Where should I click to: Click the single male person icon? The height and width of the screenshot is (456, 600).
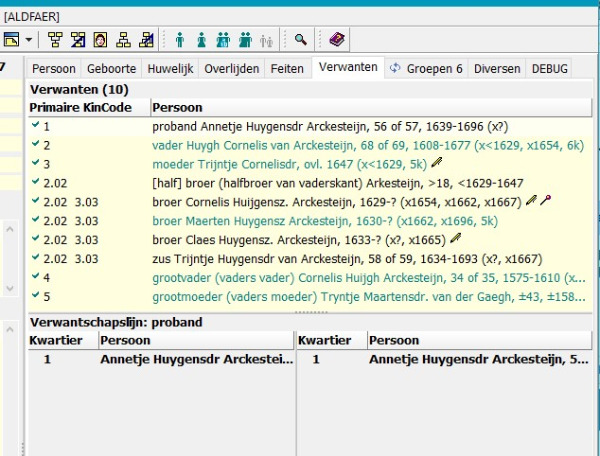coord(180,39)
